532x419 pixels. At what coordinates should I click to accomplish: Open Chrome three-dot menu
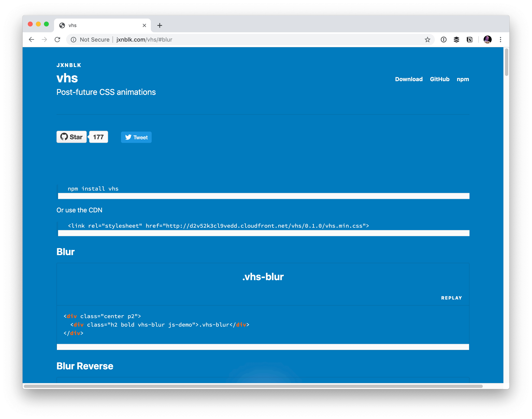click(500, 40)
